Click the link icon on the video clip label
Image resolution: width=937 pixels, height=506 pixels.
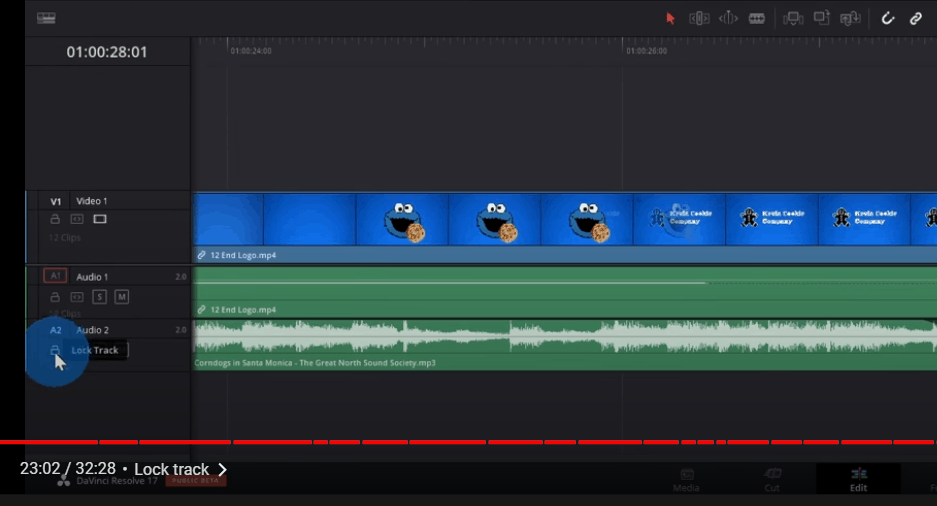click(201, 255)
